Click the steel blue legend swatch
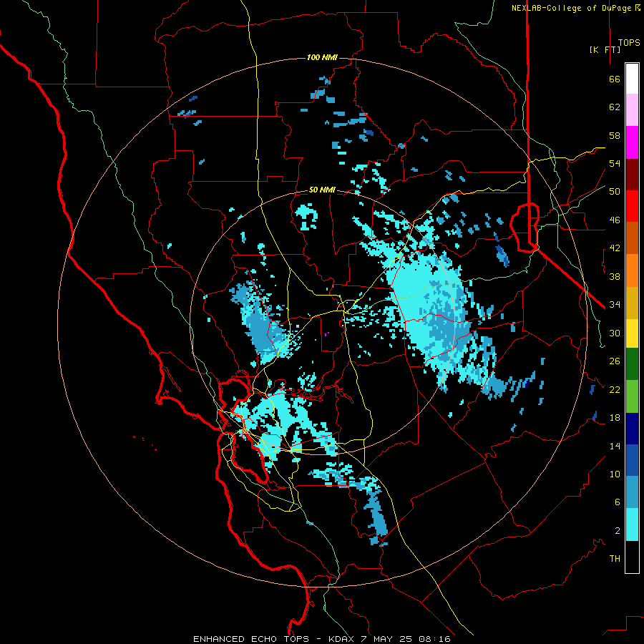 pyautogui.click(x=632, y=492)
